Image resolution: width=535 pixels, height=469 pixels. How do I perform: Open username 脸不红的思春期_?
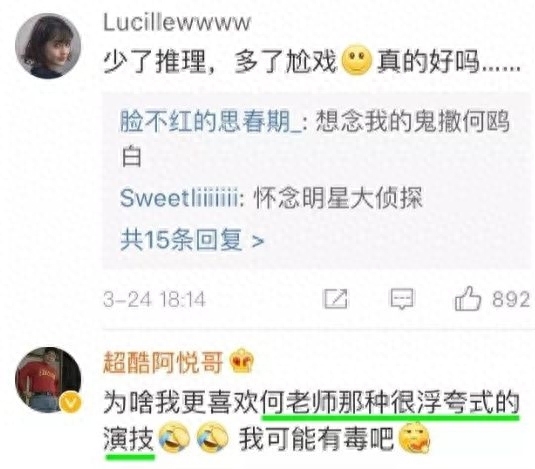click(x=210, y=122)
